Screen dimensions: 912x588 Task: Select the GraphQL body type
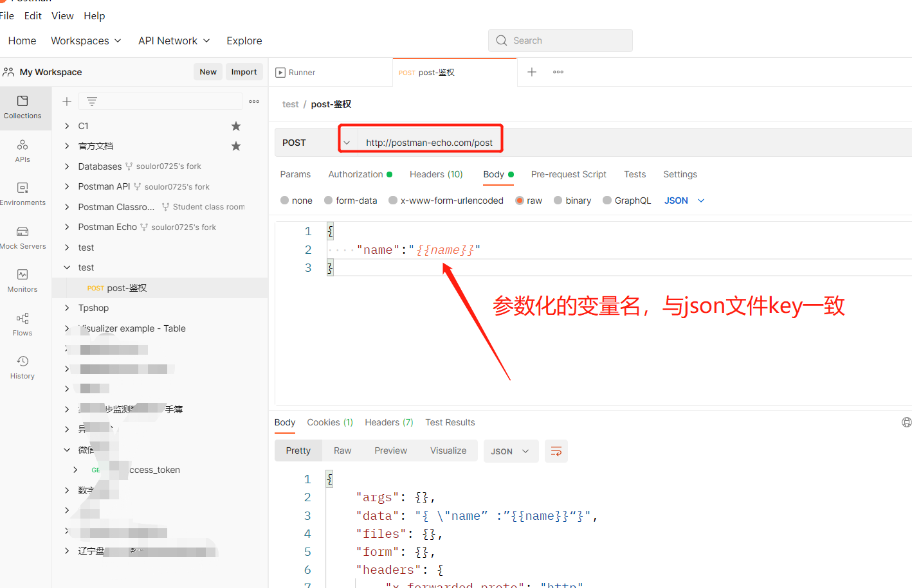[x=627, y=200]
